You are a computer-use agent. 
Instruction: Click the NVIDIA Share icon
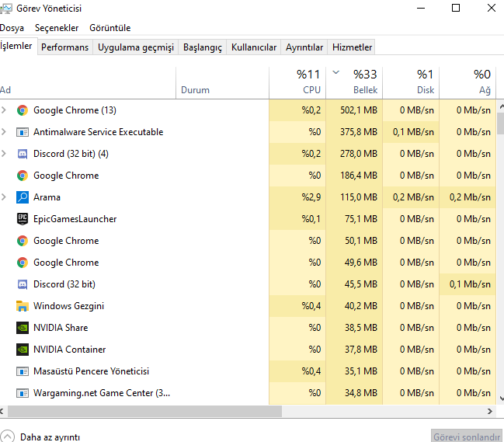[23, 328]
